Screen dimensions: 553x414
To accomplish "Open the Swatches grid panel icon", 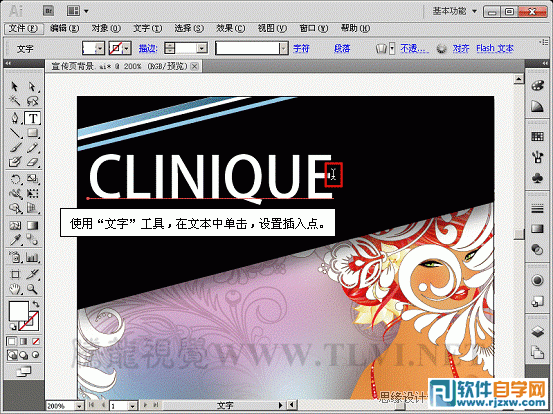I will tap(537, 136).
